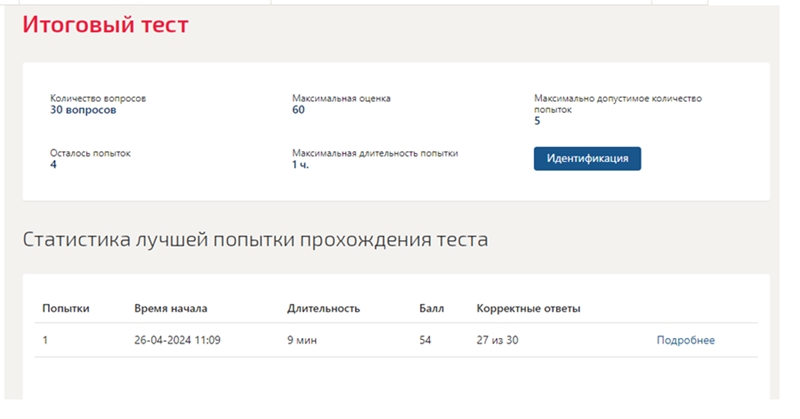This screenshot has width=800, height=419.
Task: Click the Итоговый тест page heading
Action: pyautogui.click(x=105, y=26)
